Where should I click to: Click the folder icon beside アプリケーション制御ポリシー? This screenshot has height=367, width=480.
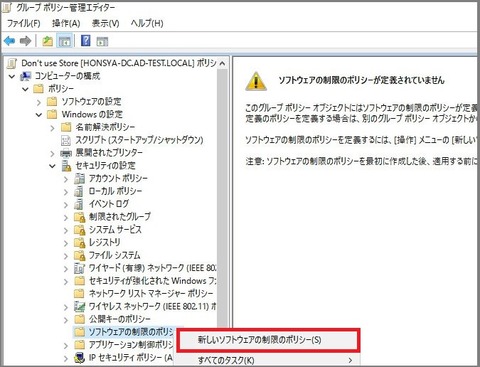(x=79, y=345)
